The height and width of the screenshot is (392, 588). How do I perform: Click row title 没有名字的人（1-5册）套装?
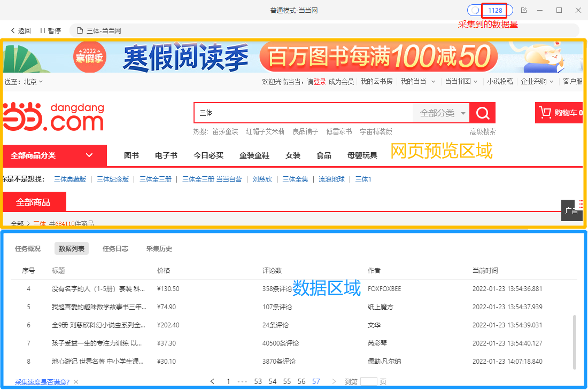[98, 288]
